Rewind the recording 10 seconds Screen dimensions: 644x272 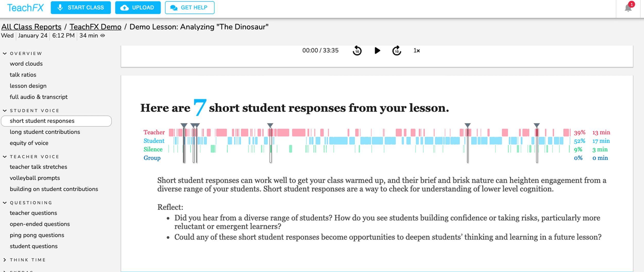pyautogui.click(x=357, y=50)
